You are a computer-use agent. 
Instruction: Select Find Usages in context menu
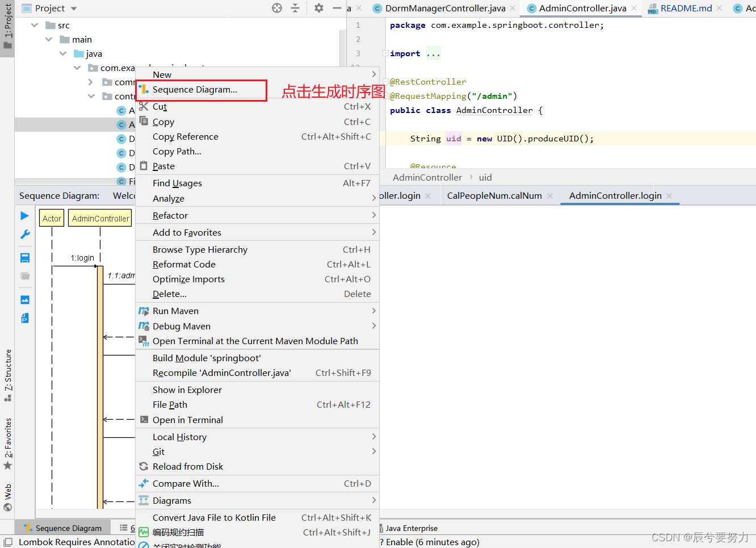[x=258, y=183]
